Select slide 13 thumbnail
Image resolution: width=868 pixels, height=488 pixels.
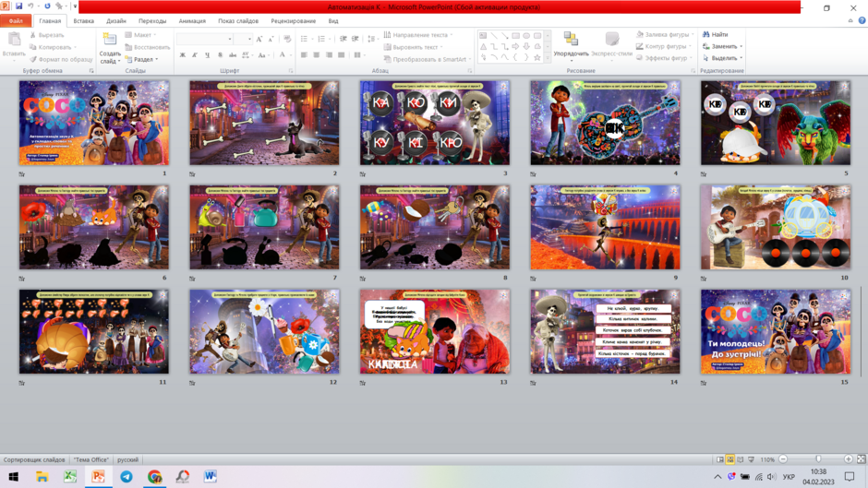pos(435,331)
